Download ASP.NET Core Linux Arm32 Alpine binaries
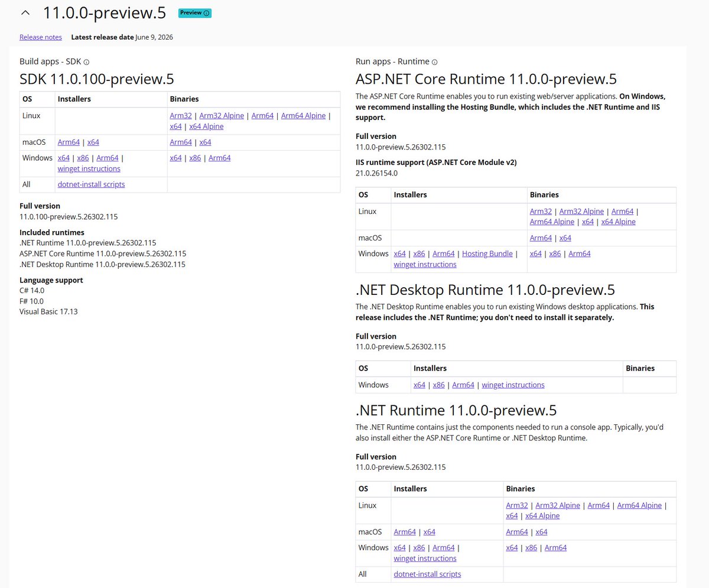The width and height of the screenshot is (709, 588). coord(581,211)
